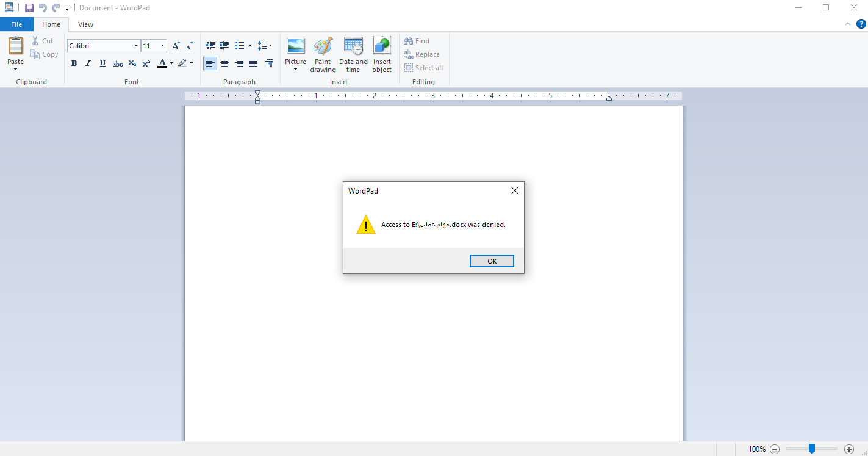Image resolution: width=868 pixels, height=456 pixels.
Task: Click the Shrink font icon
Action: point(189,46)
